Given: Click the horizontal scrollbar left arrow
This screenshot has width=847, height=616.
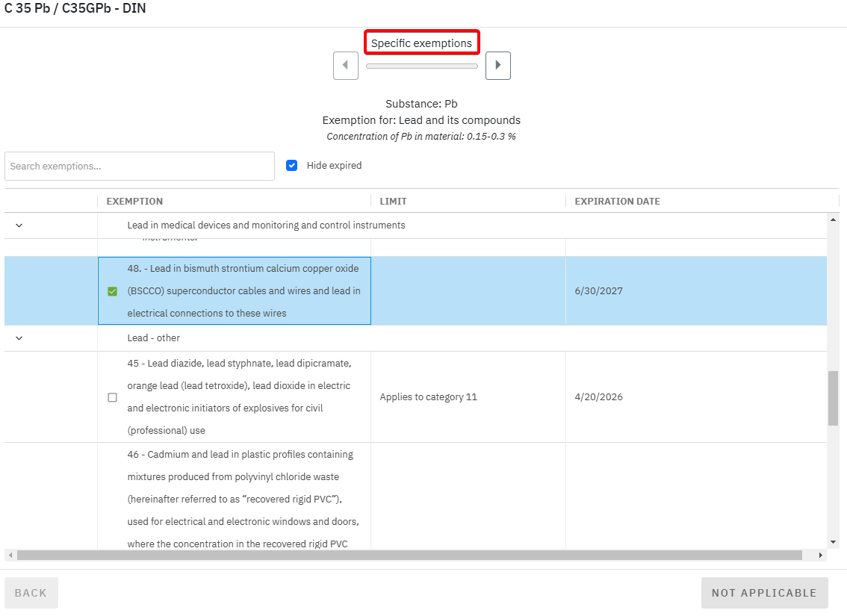Looking at the screenshot, I should pos(10,556).
